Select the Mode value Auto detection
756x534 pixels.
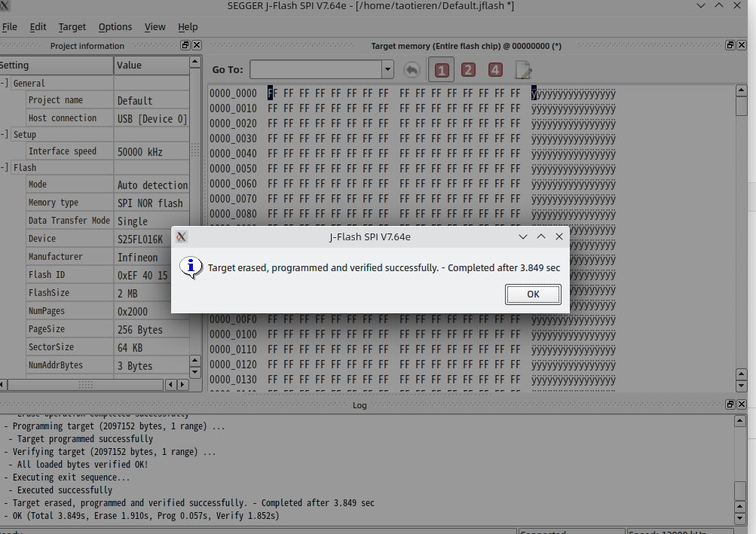click(152, 185)
